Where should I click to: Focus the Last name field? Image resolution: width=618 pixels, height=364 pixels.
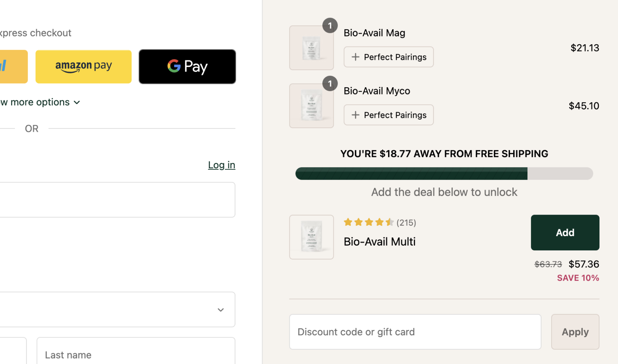[136, 355]
